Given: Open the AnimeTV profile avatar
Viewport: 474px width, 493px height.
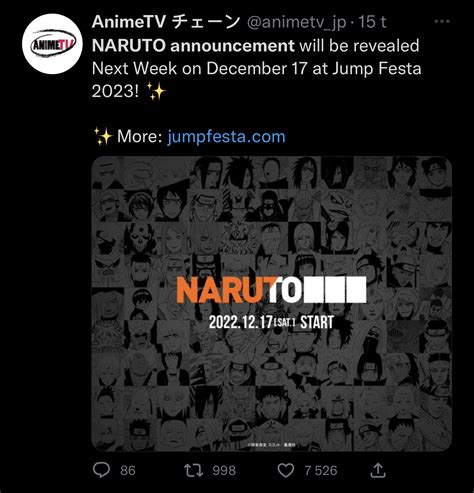Looking at the screenshot, I should coord(52,44).
